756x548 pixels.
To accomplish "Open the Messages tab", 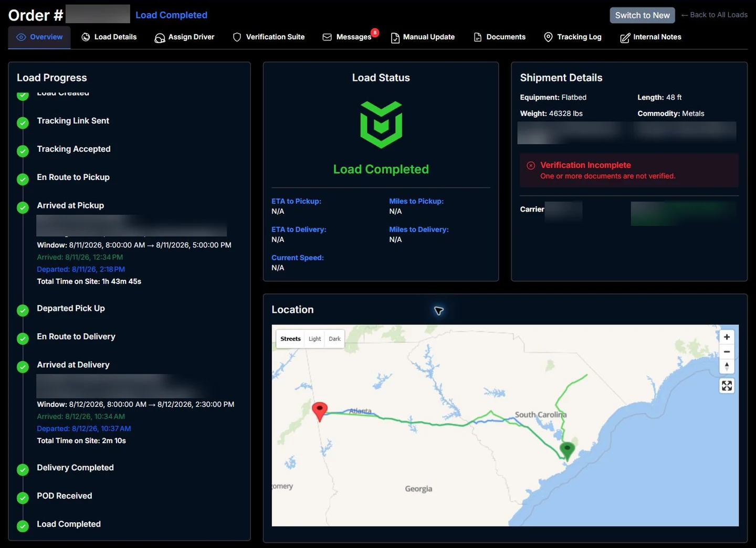I will pyautogui.click(x=347, y=37).
